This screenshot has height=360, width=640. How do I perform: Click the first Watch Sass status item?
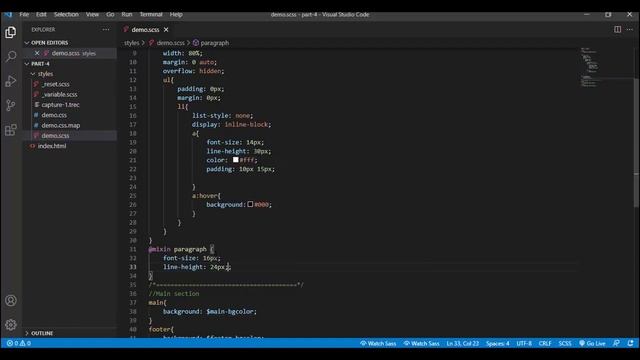click(378, 343)
